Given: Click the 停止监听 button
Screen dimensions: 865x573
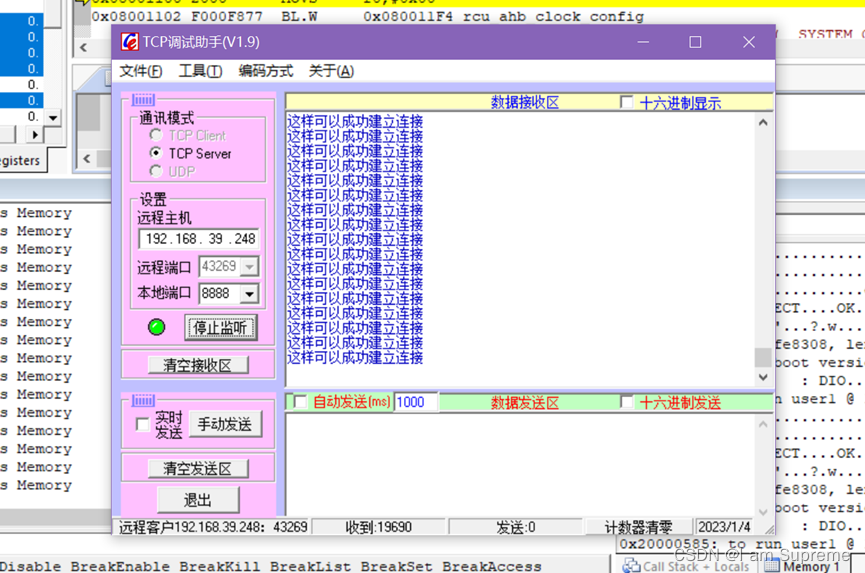Looking at the screenshot, I should (220, 328).
